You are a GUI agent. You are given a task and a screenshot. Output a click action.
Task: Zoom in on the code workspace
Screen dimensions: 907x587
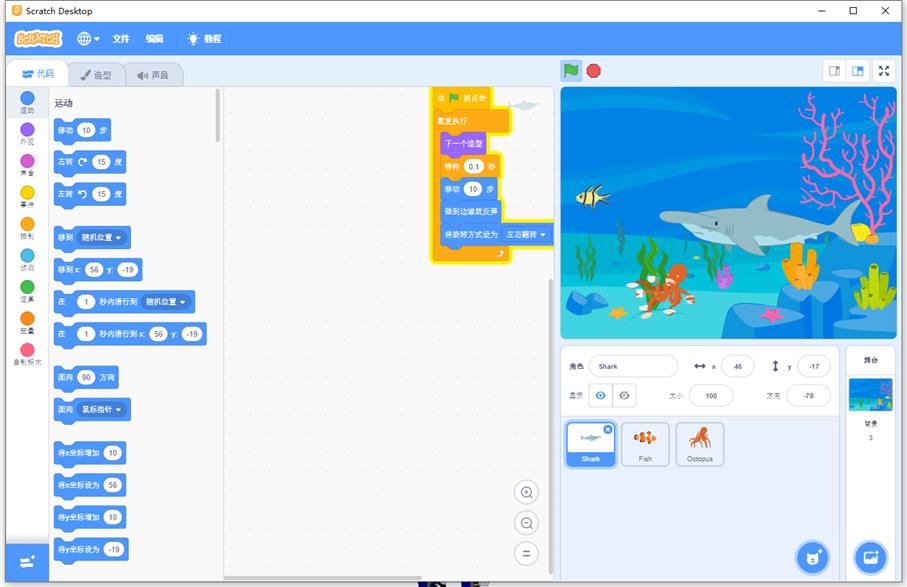coord(526,492)
